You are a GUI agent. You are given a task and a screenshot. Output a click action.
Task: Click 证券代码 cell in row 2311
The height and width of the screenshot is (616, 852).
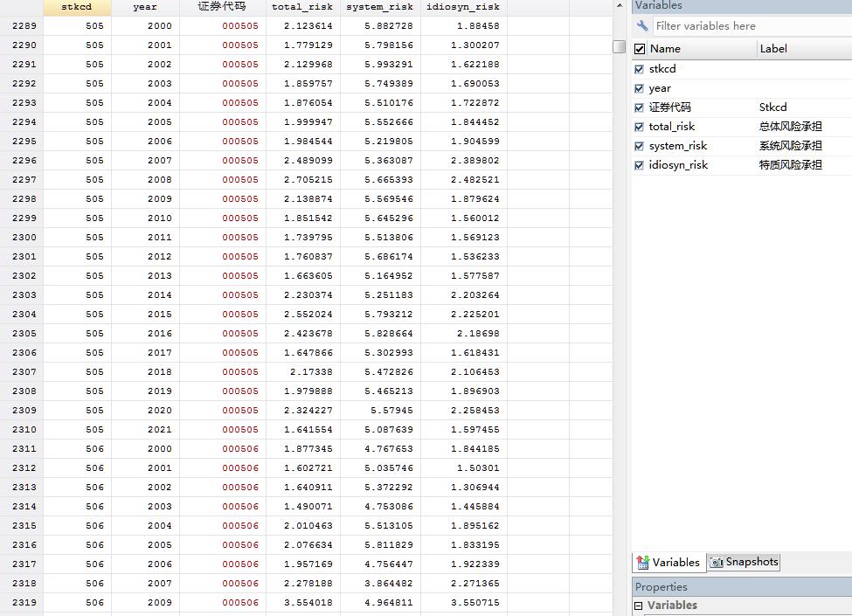click(x=222, y=449)
